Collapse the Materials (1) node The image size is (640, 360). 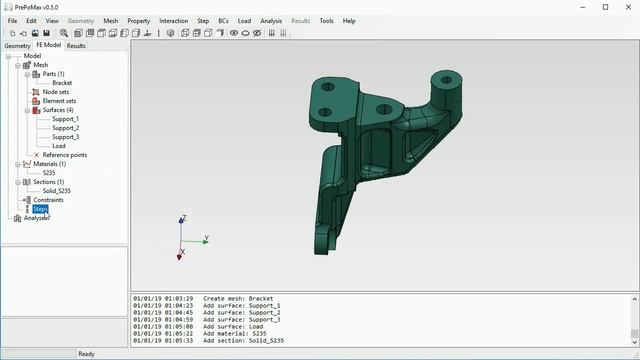(x=18, y=164)
